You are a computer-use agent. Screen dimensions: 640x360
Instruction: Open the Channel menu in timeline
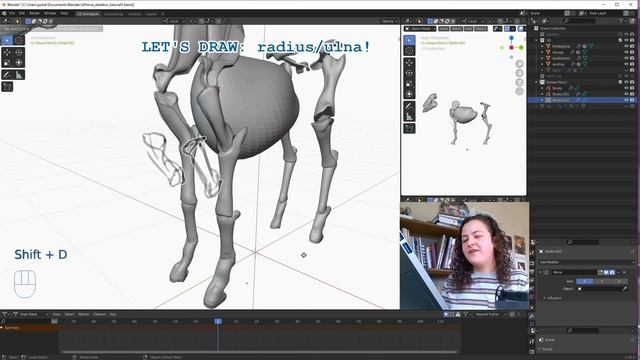(x=100, y=314)
